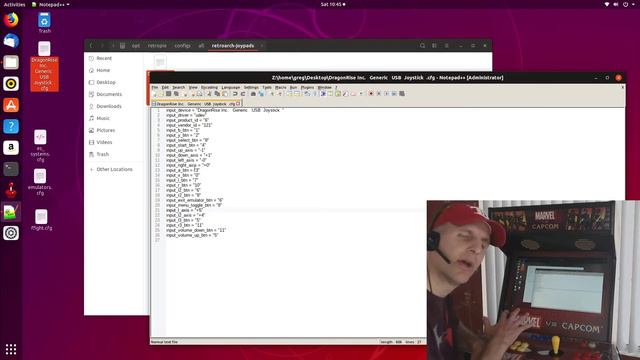
Task: Toggle list/grid view in the Files header
Action: 434,46
